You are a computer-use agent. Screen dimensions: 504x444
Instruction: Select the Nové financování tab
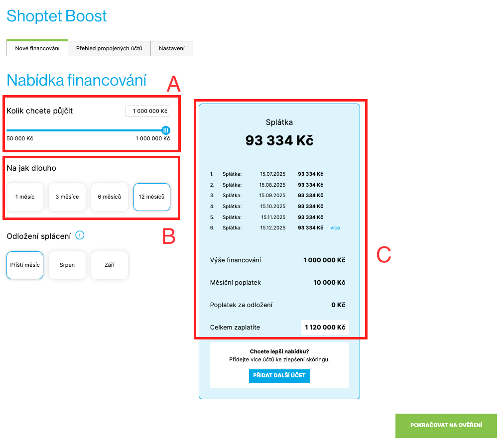tap(37, 48)
